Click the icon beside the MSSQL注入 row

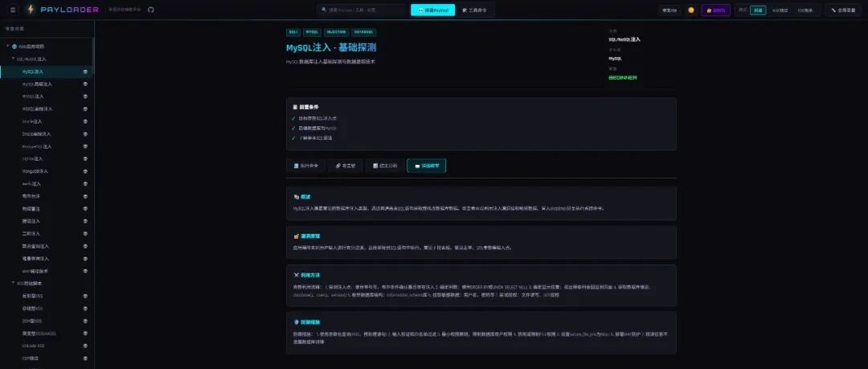85,96
